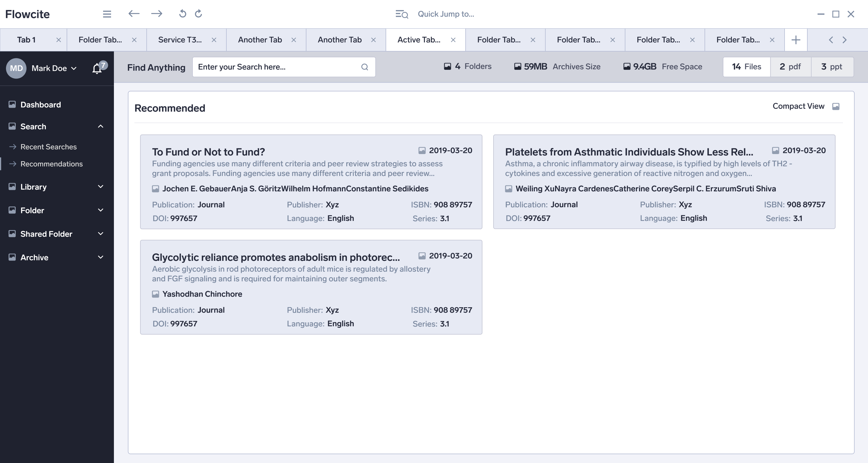Click the undo rotate-left icon
Screen dimensions: 868x463
[182, 14]
